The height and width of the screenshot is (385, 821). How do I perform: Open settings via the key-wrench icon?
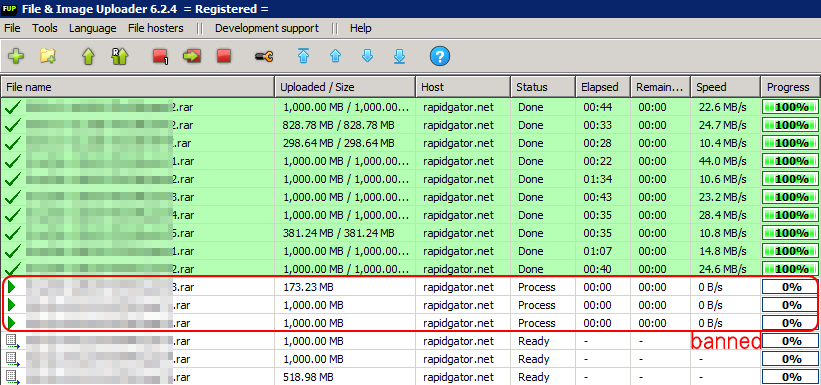264,56
